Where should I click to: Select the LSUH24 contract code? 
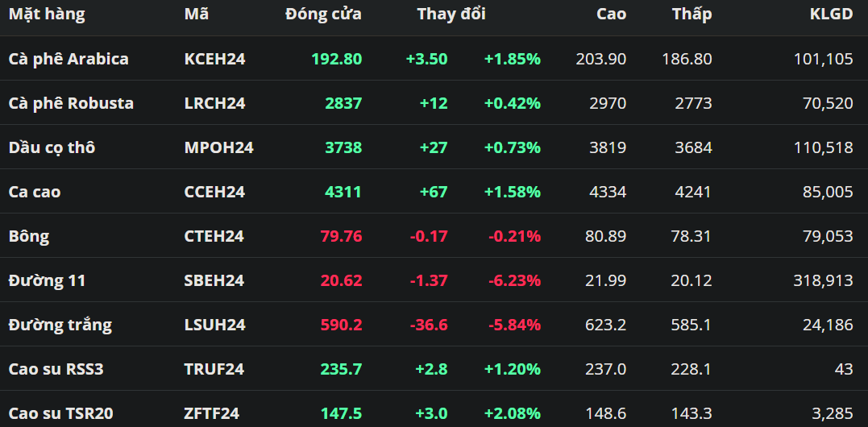(x=214, y=325)
